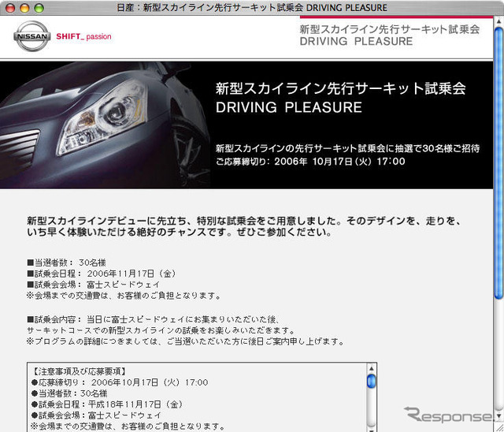Click the Nissan logo in the header
This screenshot has width=504, height=432.
click(x=31, y=36)
